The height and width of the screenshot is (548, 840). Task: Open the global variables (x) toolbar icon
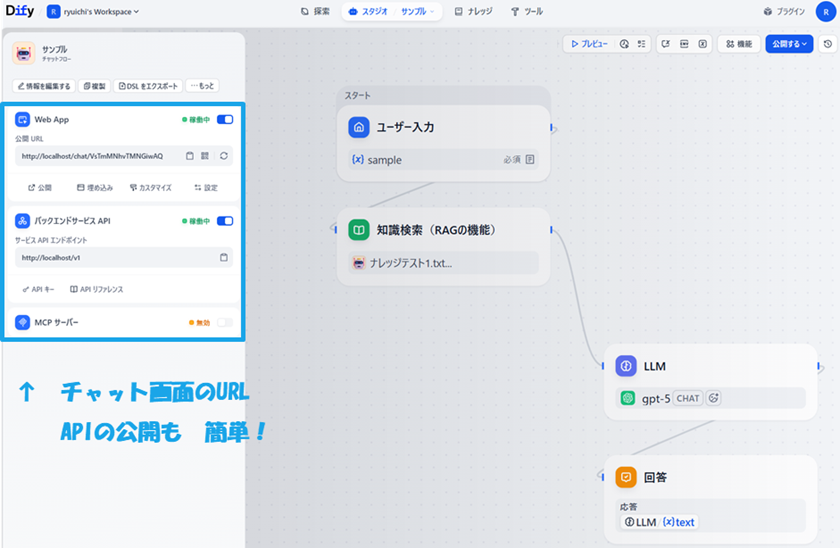pos(702,44)
